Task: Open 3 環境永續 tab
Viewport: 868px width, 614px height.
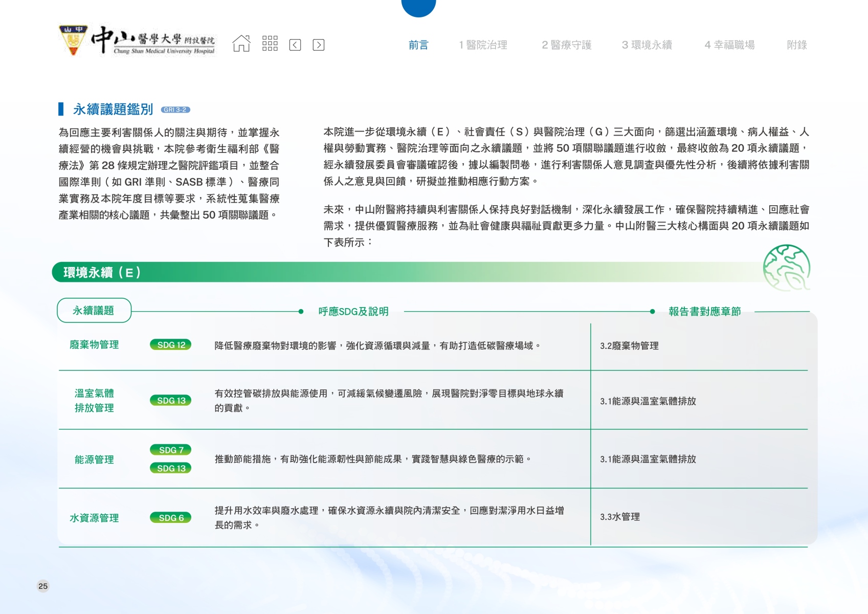Action: click(x=647, y=45)
